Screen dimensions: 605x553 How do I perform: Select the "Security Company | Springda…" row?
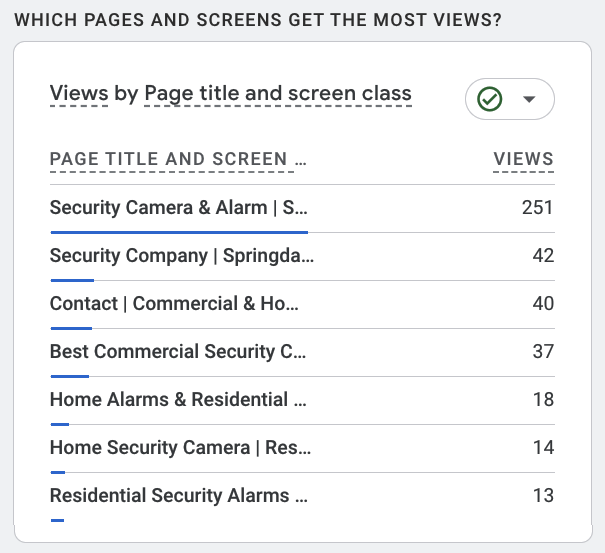click(182, 256)
